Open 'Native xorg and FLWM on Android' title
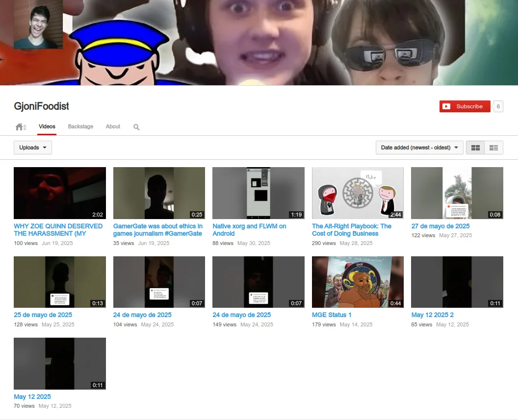The image size is (518, 420). coord(249,230)
